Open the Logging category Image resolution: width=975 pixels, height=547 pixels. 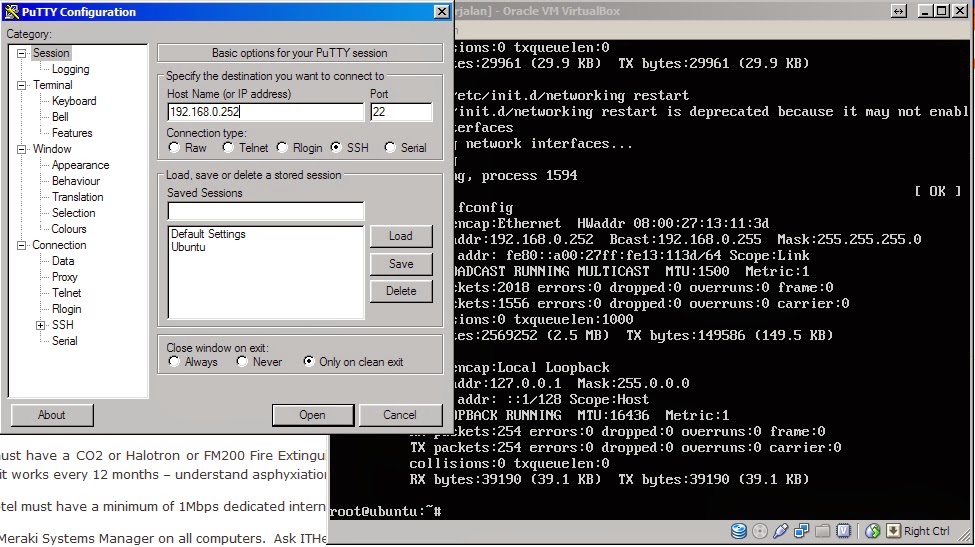coord(70,69)
